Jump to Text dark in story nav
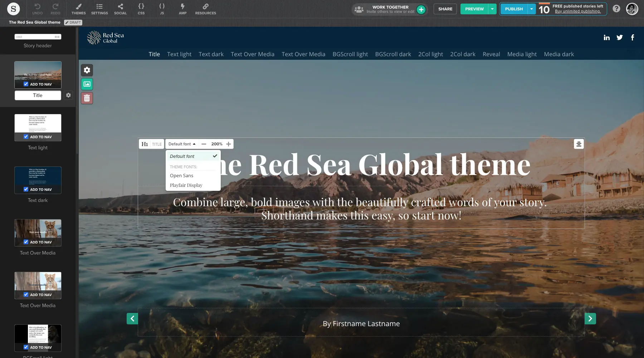 (x=211, y=54)
